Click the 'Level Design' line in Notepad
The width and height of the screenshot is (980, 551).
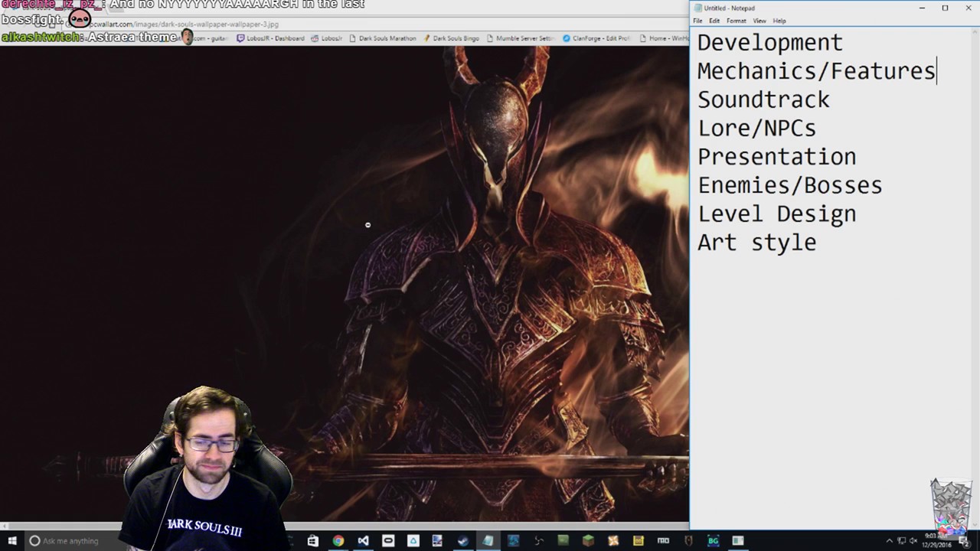coord(776,214)
